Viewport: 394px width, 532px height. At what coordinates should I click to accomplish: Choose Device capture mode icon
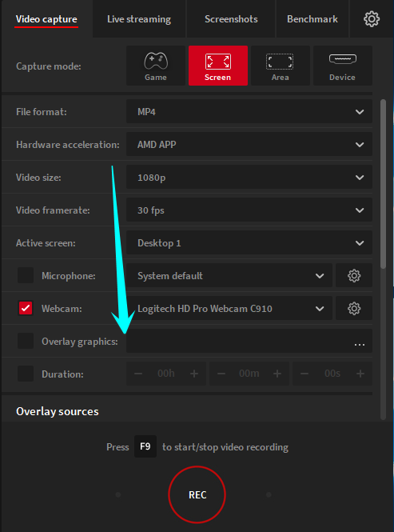343,66
